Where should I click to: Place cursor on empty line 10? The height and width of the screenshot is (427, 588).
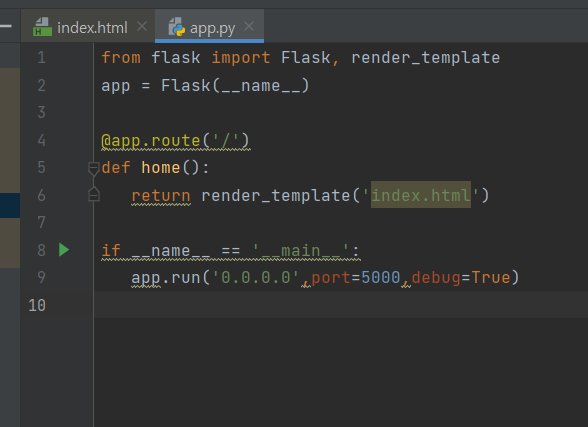click(x=340, y=305)
